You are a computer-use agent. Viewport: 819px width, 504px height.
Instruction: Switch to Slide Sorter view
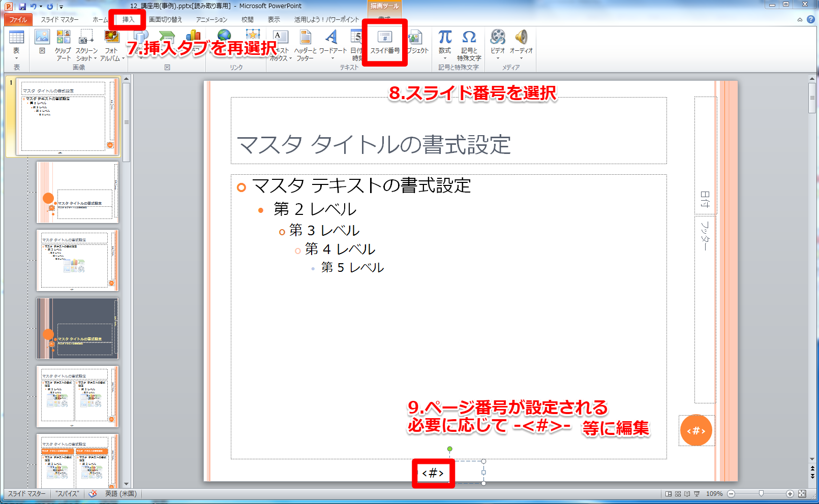pyautogui.click(x=678, y=494)
